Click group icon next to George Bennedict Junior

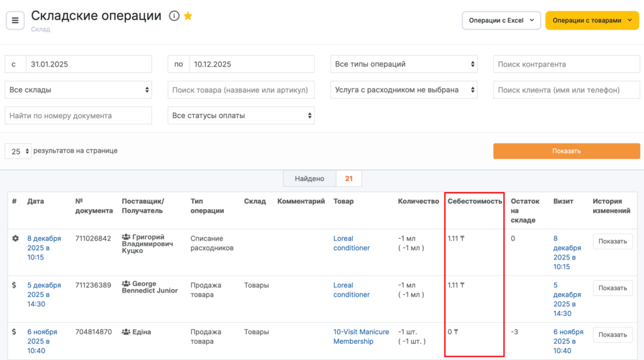[x=126, y=285]
